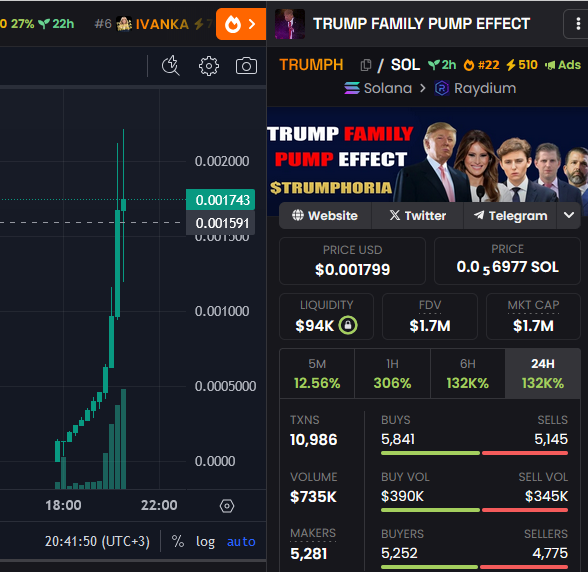
Task: Toggle log scale on chart
Action: pos(206,542)
